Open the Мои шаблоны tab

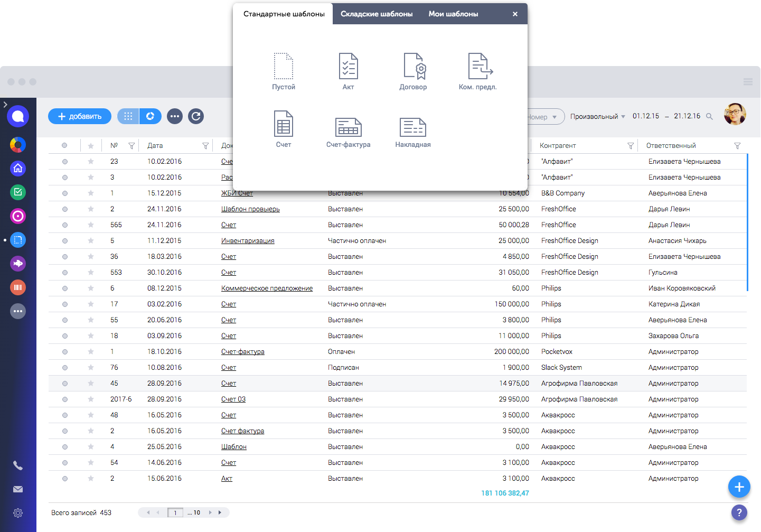[x=453, y=14]
